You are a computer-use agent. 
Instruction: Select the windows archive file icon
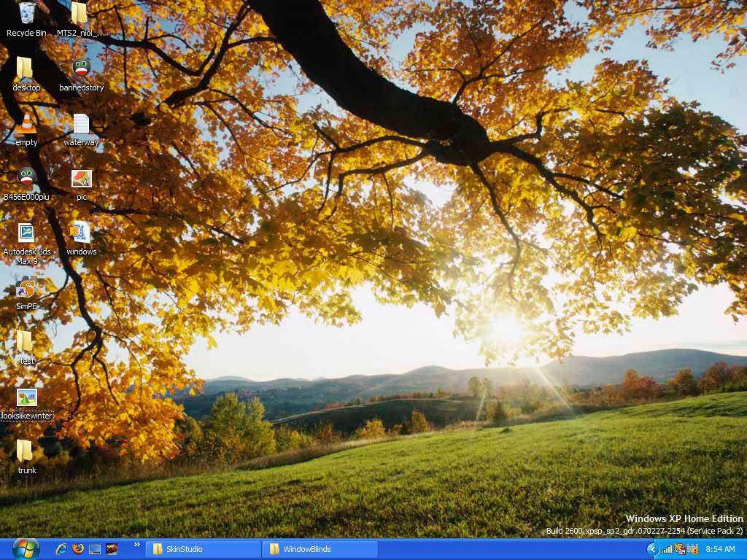81,233
